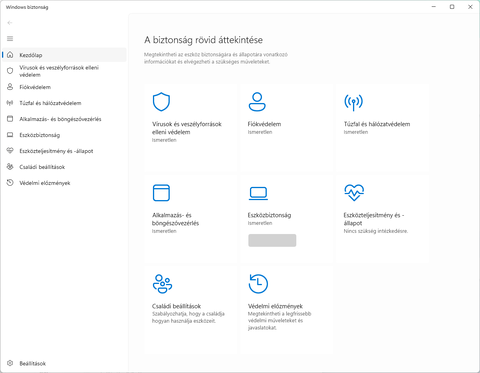
Task: Open the Tűzfal és hálózatvédelem card title
Action: pyautogui.click(x=377, y=124)
